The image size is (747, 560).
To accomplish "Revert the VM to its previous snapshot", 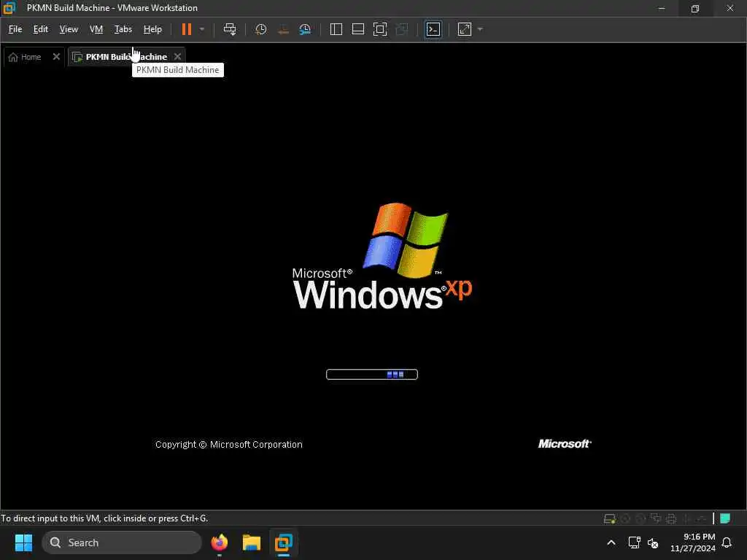I will (x=283, y=29).
